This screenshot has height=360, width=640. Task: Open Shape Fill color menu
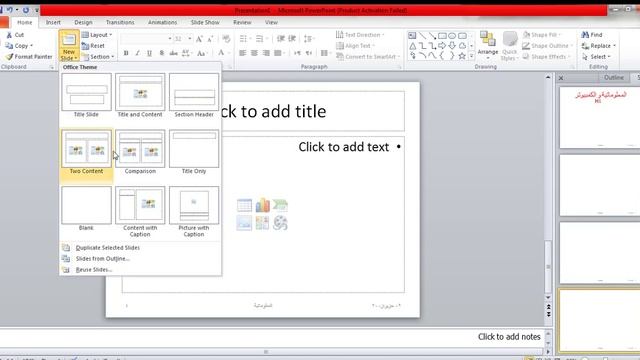(x=542, y=35)
